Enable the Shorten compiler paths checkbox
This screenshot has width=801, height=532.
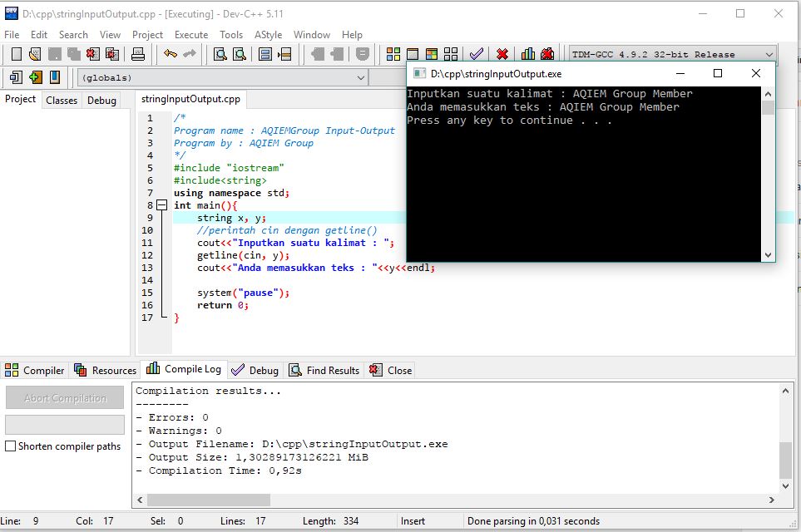(10, 446)
